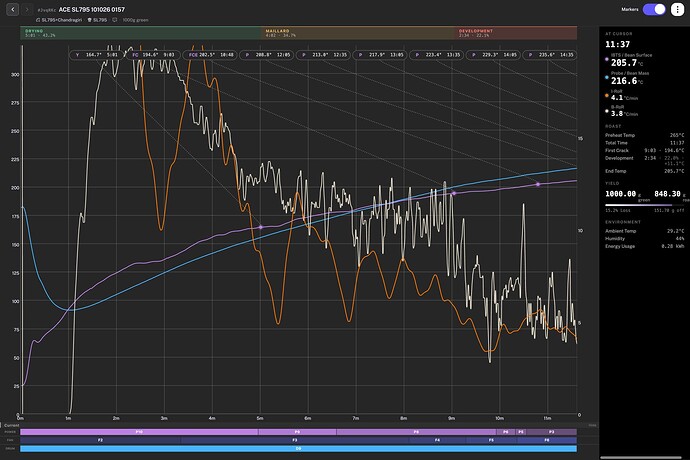The height and width of the screenshot is (460, 690).
Task: Click the purple first crack end point on curve
Action: [538, 184]
